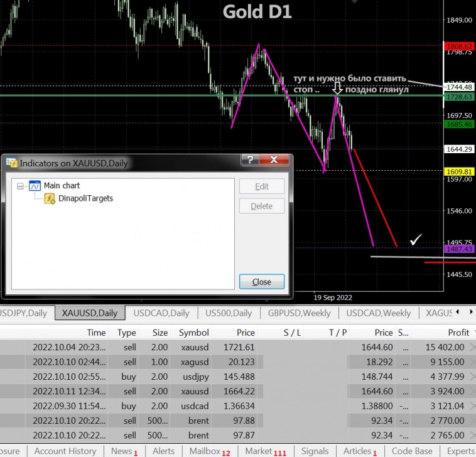Click the help question mark in dialog
The width and height of the screenshot is (476, 457).
[x=249, y=161]
